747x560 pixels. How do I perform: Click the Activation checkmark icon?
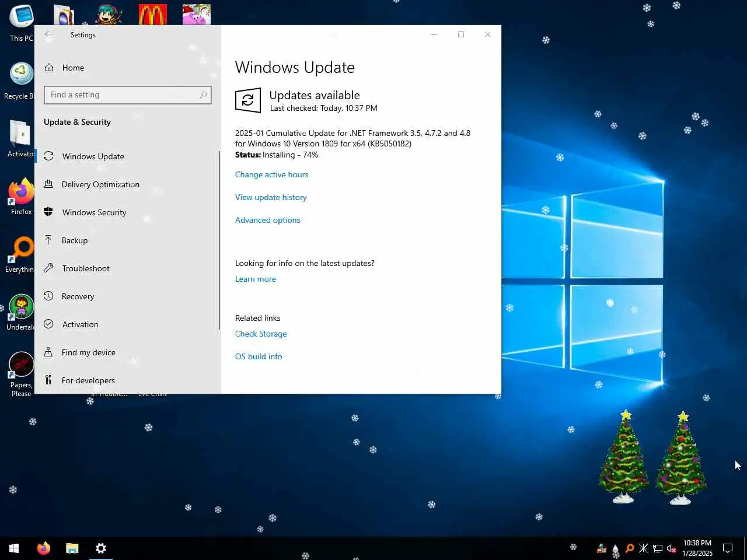49,324
